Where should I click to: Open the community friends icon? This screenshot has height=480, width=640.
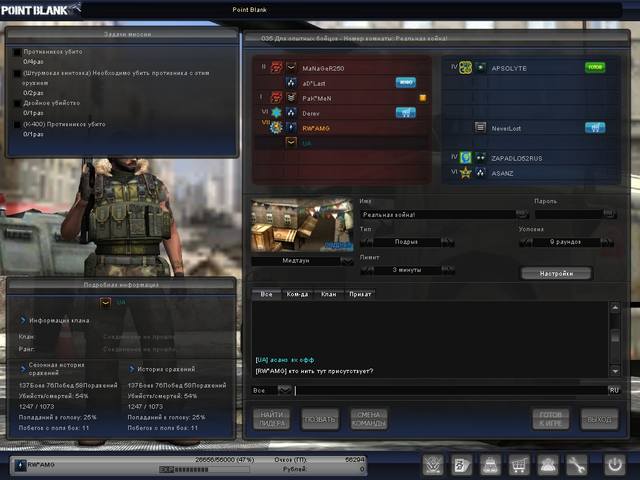(547, 464)
